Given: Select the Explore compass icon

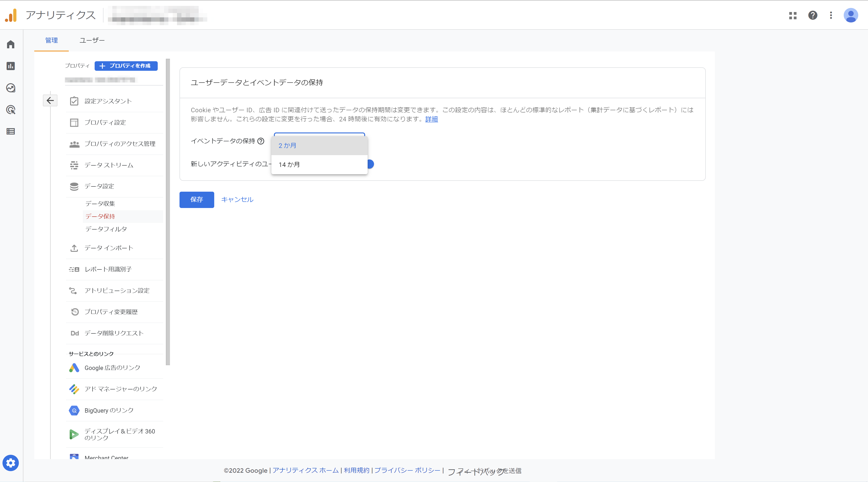Looking at the screenshot, I should click(x=10, y=88).
